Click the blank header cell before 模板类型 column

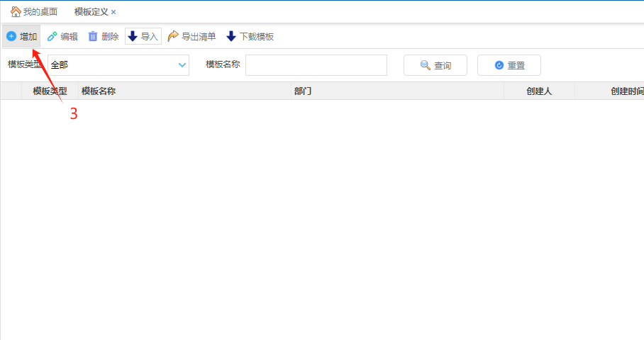pyautogui.click(x=11, y=91)
